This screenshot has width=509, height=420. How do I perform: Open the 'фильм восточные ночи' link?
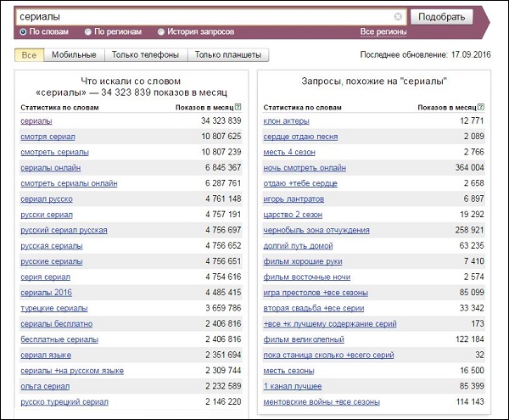307,277
